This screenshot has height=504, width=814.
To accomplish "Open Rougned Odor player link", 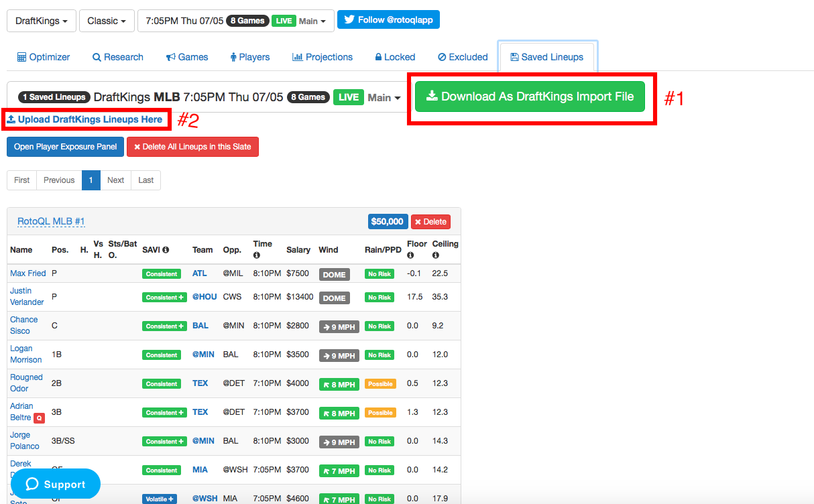I will [x=26, y=383].
